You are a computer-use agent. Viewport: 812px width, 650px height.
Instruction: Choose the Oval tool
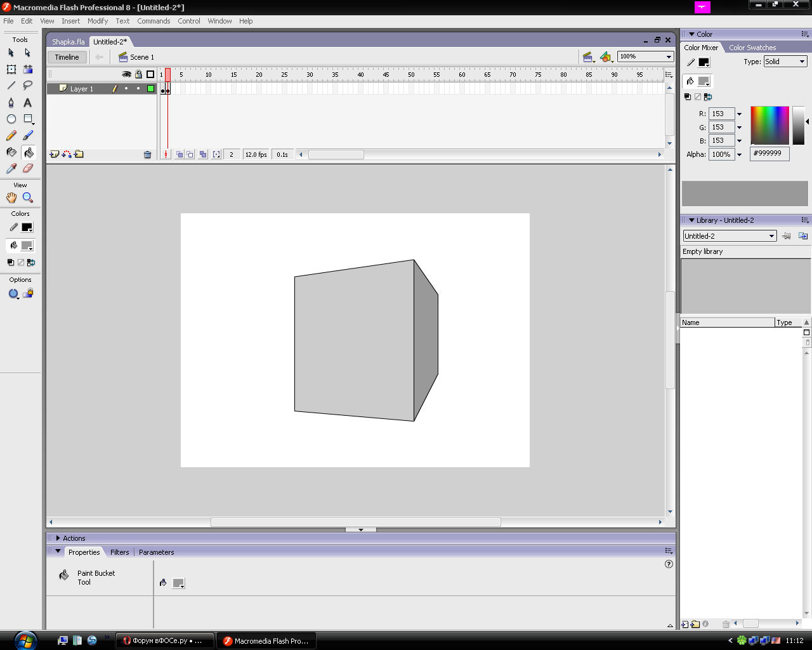11,119
